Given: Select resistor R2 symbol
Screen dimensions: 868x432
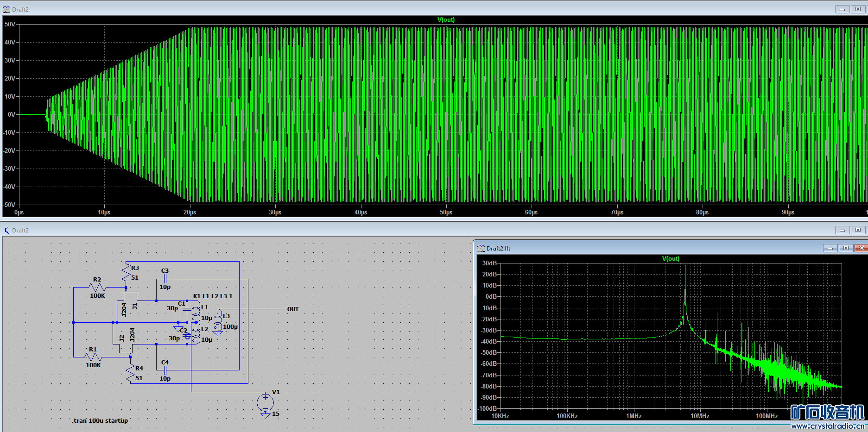Looking at the screenshot, I should coord(98,288).
